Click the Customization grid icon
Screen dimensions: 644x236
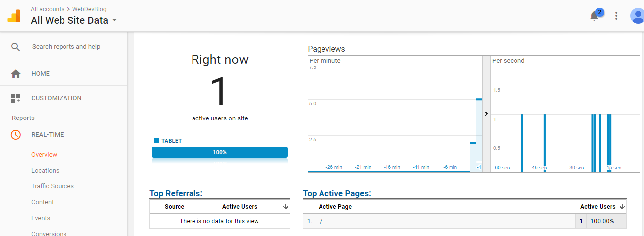pos(16,98)
